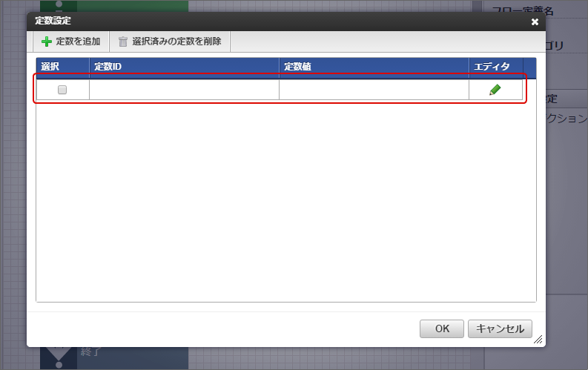Tick the row selection checkbox

click(62, 90)
